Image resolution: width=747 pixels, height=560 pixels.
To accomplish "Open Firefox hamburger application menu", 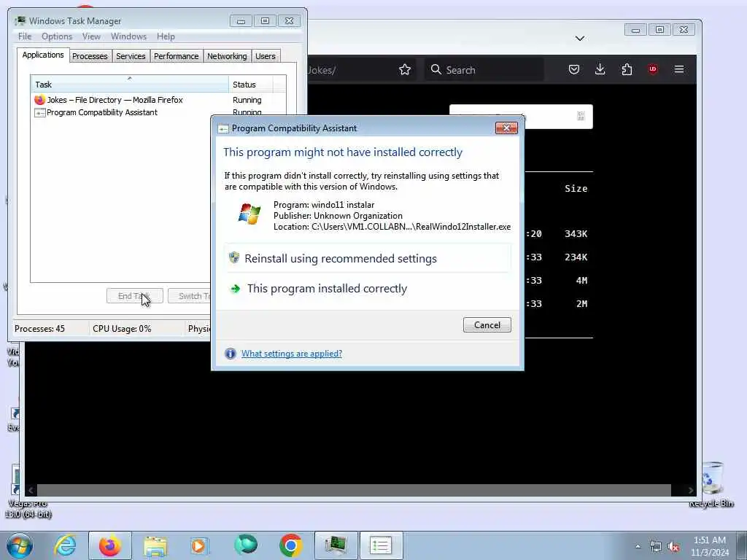I will click(679, 69).
